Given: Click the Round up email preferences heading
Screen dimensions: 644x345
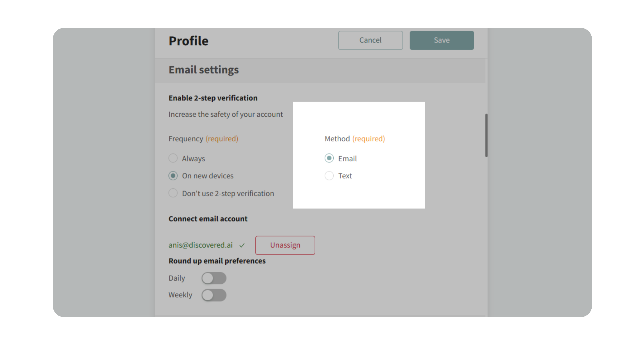Looking at the screenshot, I should [217, 261].
